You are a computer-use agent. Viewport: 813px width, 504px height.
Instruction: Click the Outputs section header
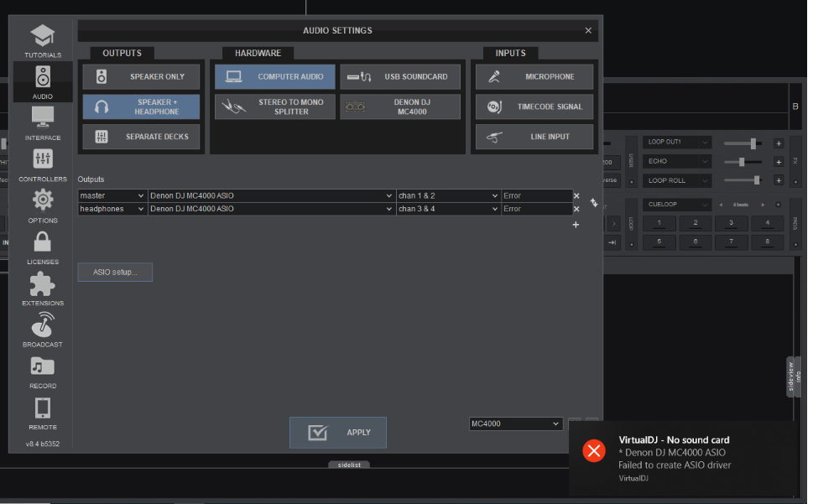point(122,54)
